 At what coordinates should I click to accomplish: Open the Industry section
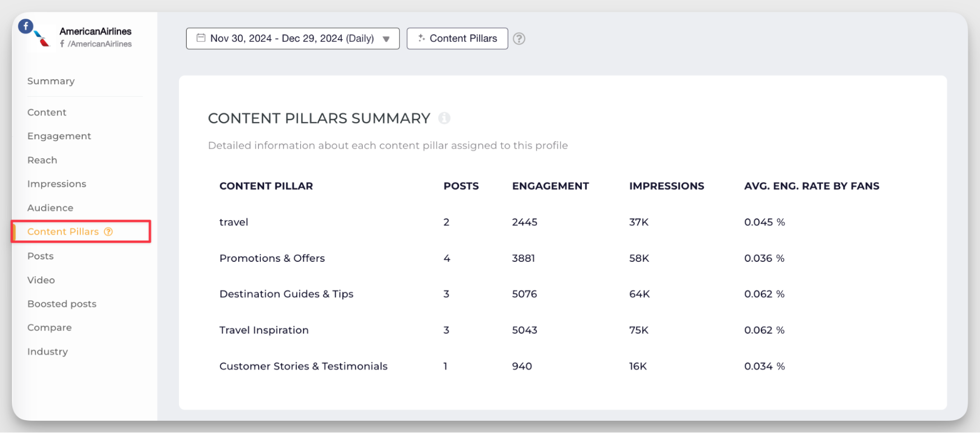[48, 352]
